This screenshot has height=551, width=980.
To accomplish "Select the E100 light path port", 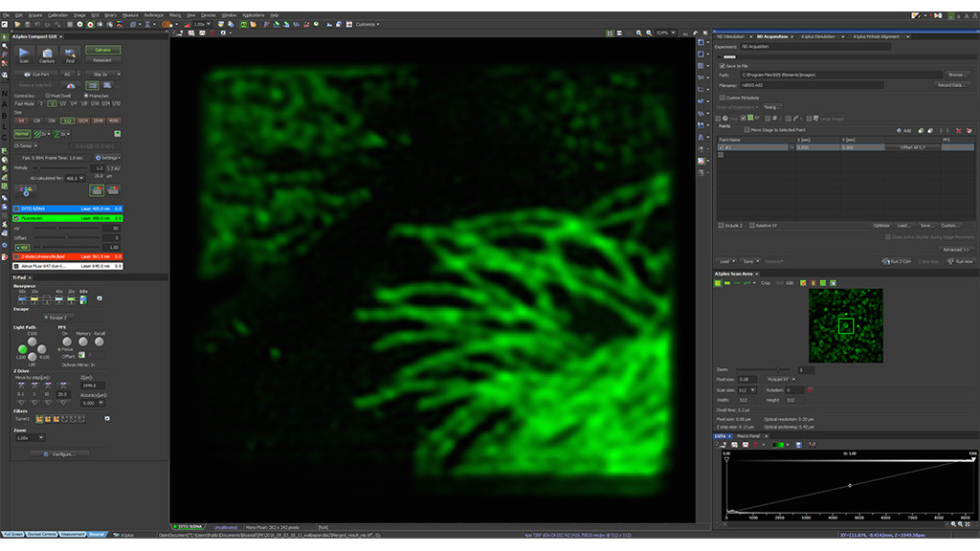I will [x=33, y=342].
